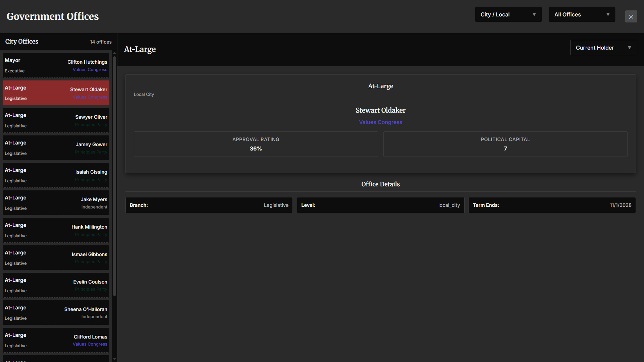This screenshot has width=644, height=362.
Task: Expand the Current Holder dropdown
Action: tap(603, 48)
